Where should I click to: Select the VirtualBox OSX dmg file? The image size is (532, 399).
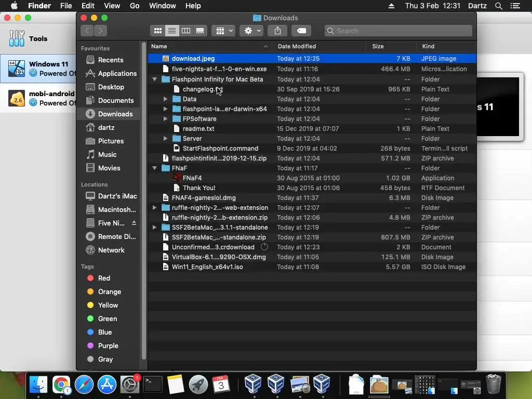pos(312,257)
